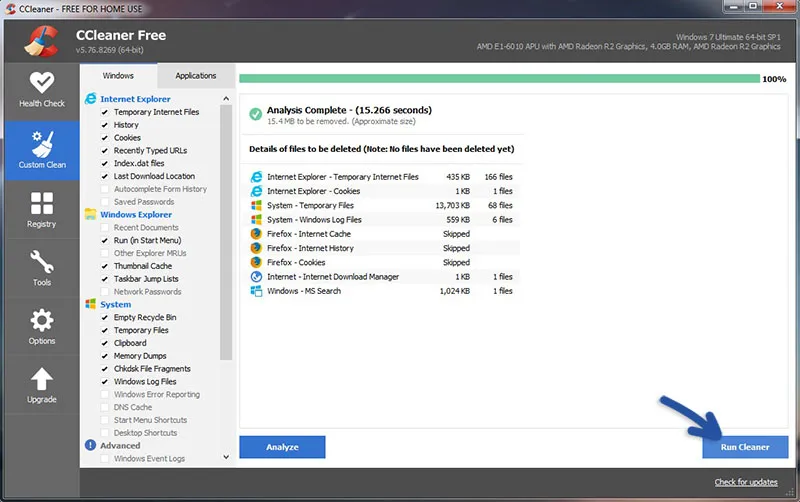Screen dimensions: 800x502
Task: Uncheck Thumbnail Cache
Action: (x=105, y=266)
